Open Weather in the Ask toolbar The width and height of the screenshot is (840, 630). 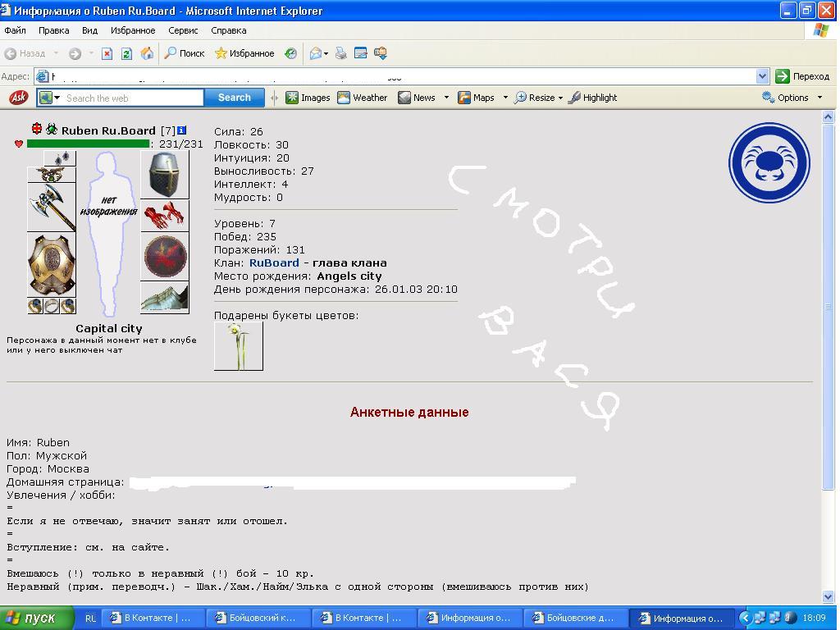(x=362, y=98)
